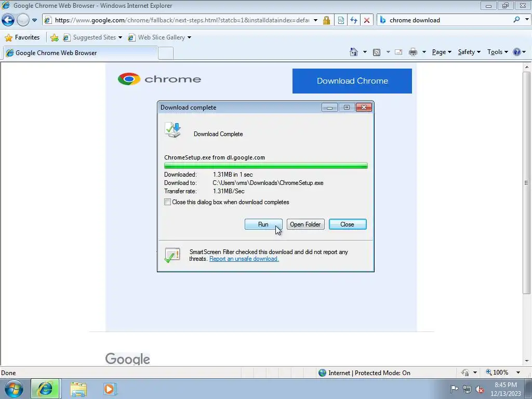This screenshot has height=399, width=532.
Task: Click the SmartScreen checkmark icon
Action: (x=172, y=255)
